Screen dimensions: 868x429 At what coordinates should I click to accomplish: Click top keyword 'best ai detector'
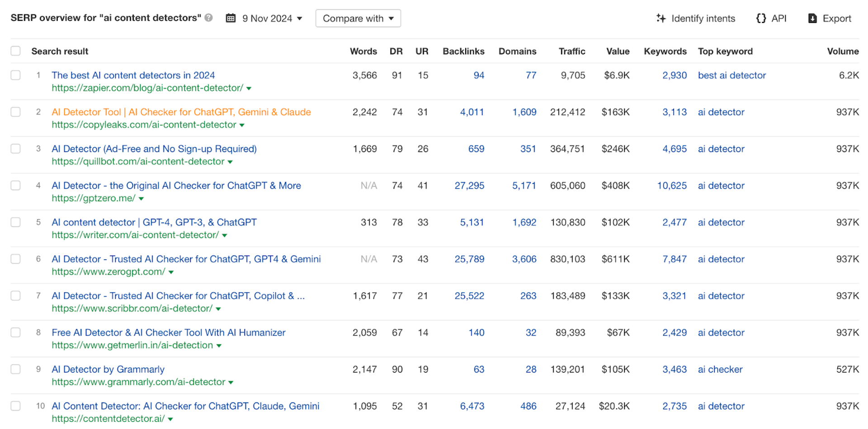click(x=732, y=75)
